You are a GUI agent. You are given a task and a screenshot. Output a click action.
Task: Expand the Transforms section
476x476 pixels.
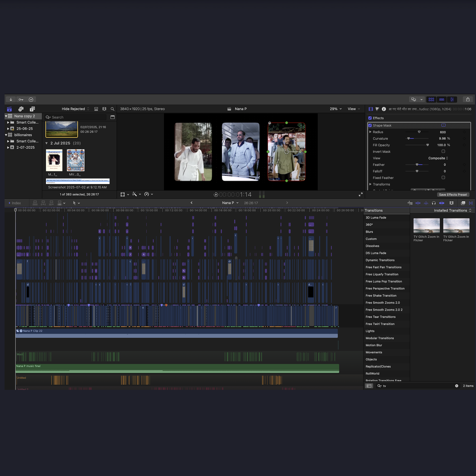[x=370, y=184]
